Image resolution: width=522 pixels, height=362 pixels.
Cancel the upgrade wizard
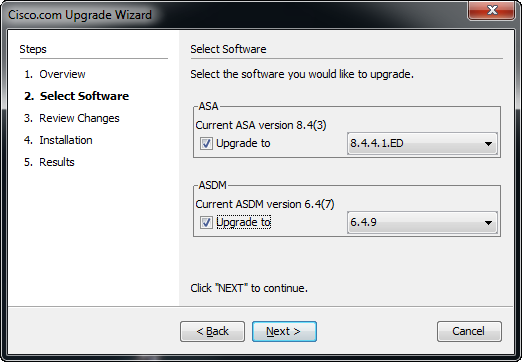click(469, 331)
